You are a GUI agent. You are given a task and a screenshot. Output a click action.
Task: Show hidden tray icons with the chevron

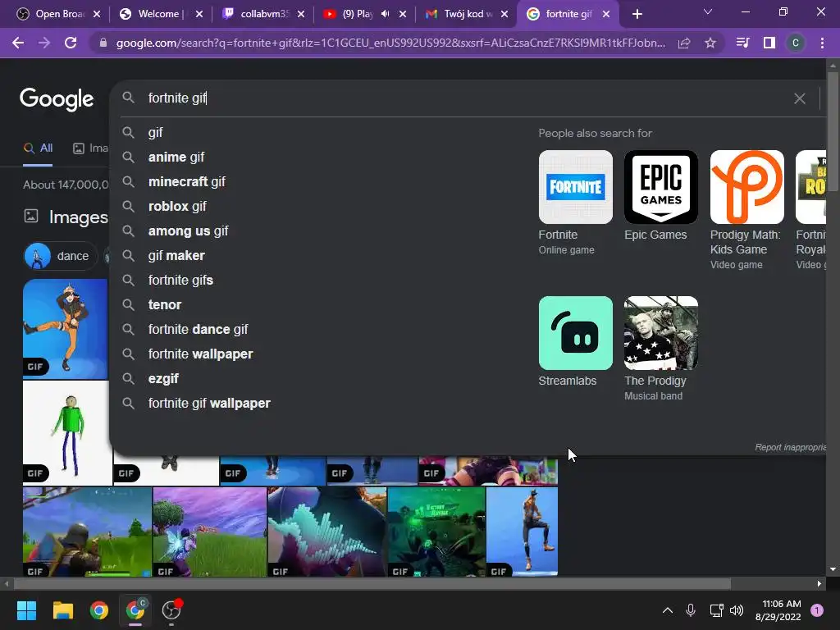668,610
